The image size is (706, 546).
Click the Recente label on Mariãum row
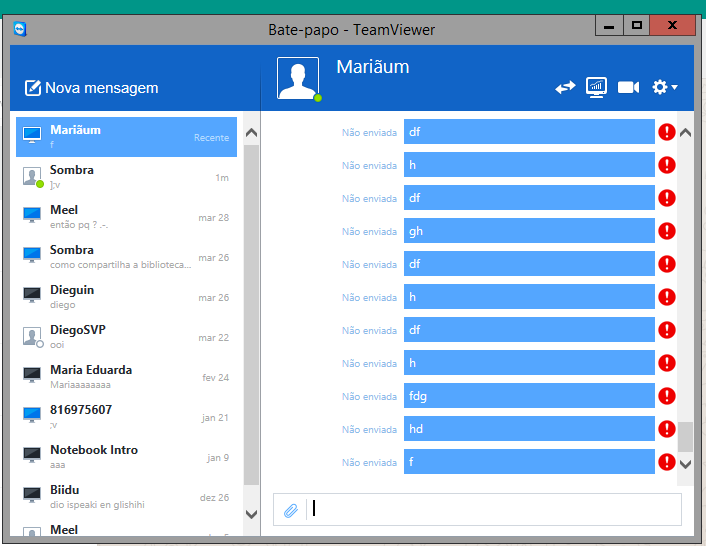click(x=211, y=138)
